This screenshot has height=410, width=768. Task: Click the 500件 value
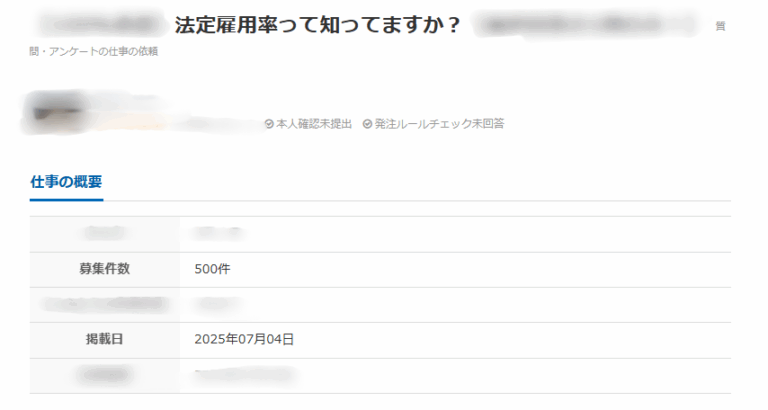click(212, 269)
